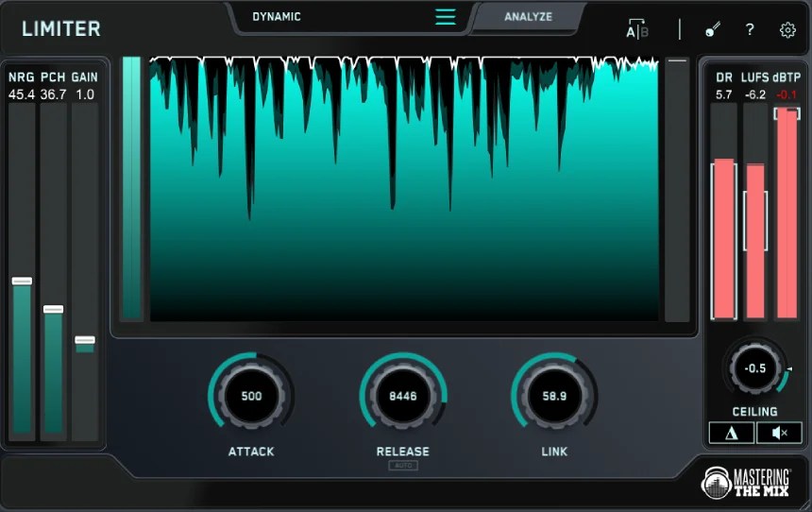Click the PCH value 36.7

coord(53,94)
